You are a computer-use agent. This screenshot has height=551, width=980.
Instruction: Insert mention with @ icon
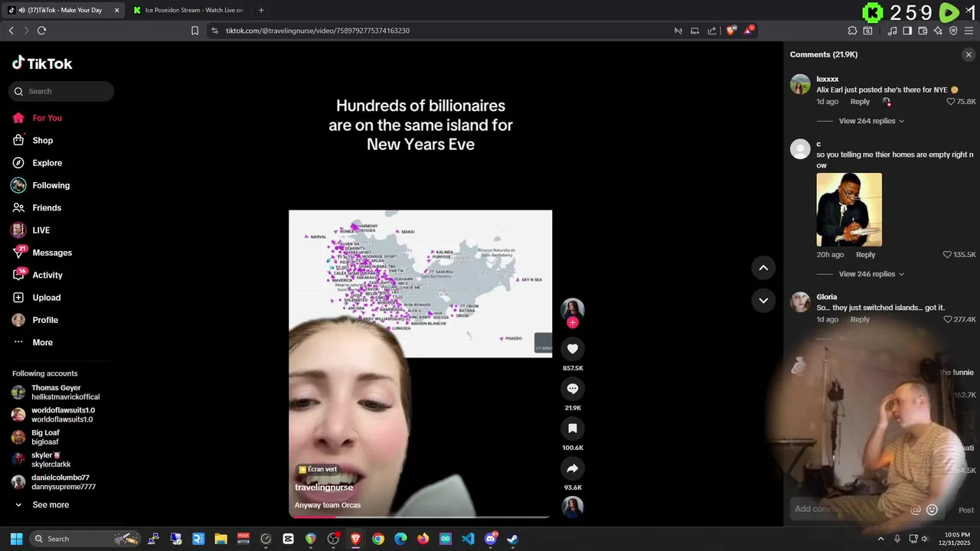coord(915,510)
